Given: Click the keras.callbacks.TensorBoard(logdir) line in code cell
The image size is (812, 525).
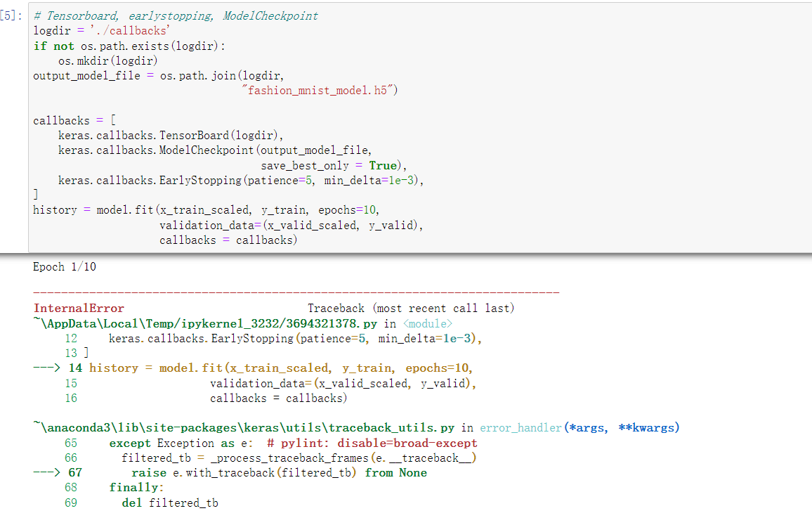Looking at the screenshot, I should click(x=171, y=136).
